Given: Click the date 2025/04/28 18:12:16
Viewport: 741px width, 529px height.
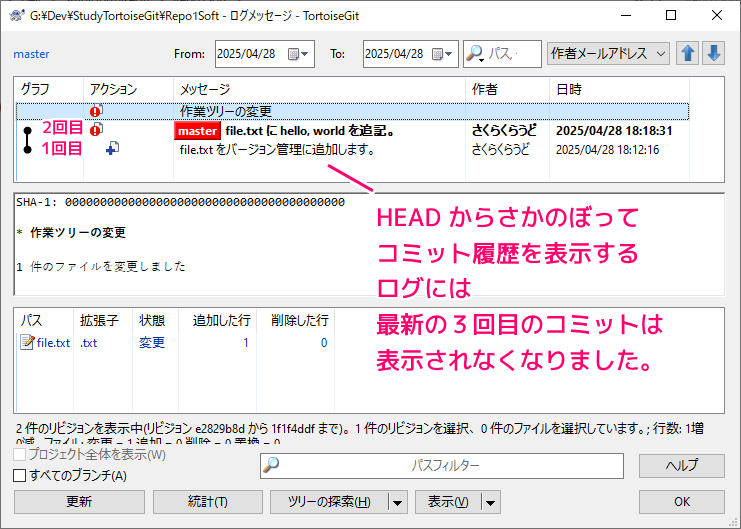Looking at the screenshot, I should 607,150.
